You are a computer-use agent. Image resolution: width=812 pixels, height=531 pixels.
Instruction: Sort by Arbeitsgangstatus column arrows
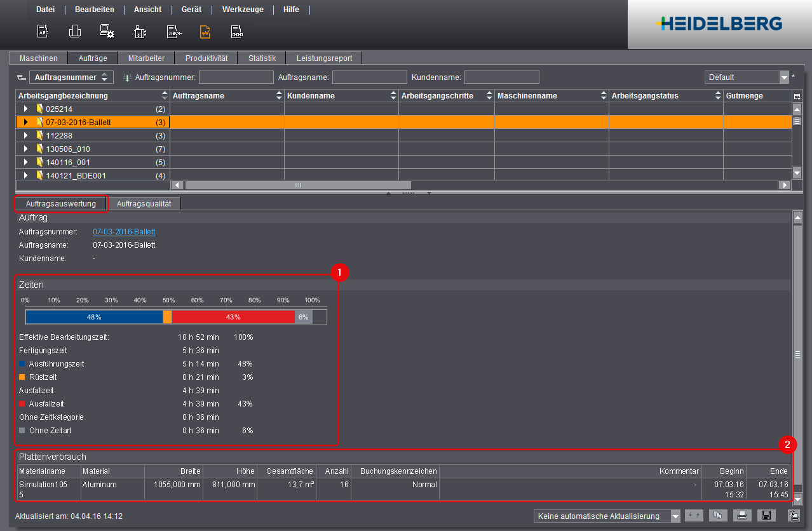(x=717, y=96)
